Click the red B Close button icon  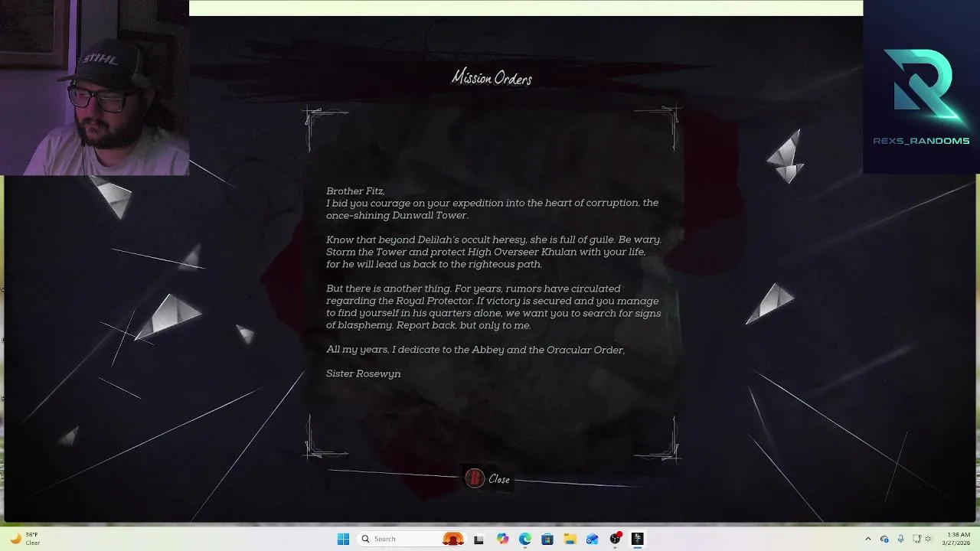[475, 479]
